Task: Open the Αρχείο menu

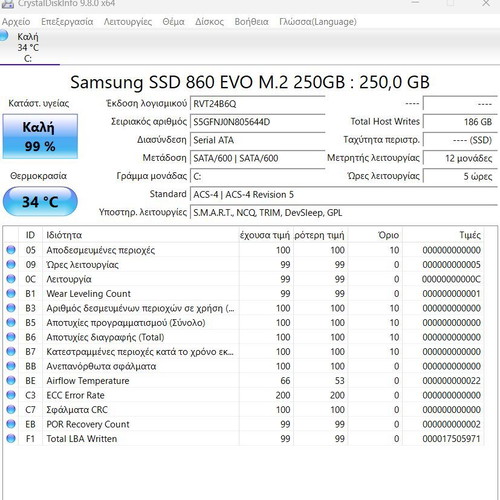Action: (16, 22)
